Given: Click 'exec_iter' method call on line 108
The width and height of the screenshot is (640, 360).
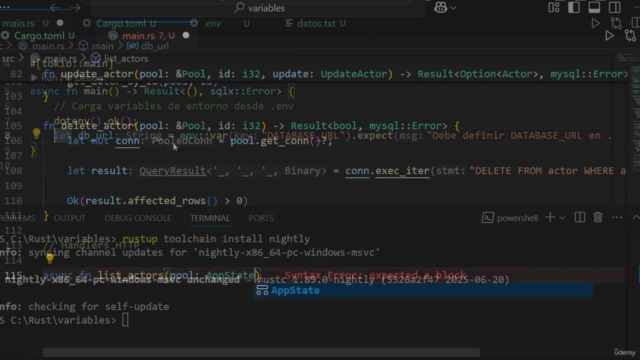Looking at the screenshot, I should pyautogui.click(x=402, y=171).
